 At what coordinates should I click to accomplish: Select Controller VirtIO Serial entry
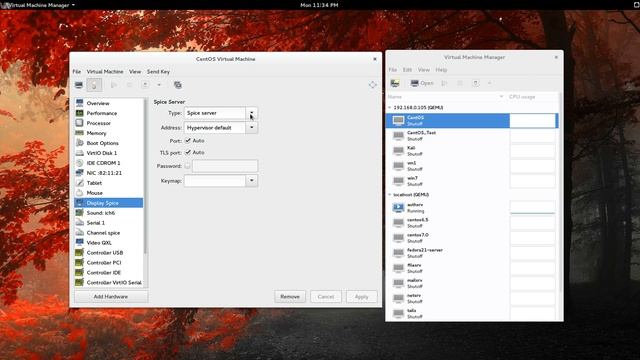pyautogui.click(x=109, y=282)
